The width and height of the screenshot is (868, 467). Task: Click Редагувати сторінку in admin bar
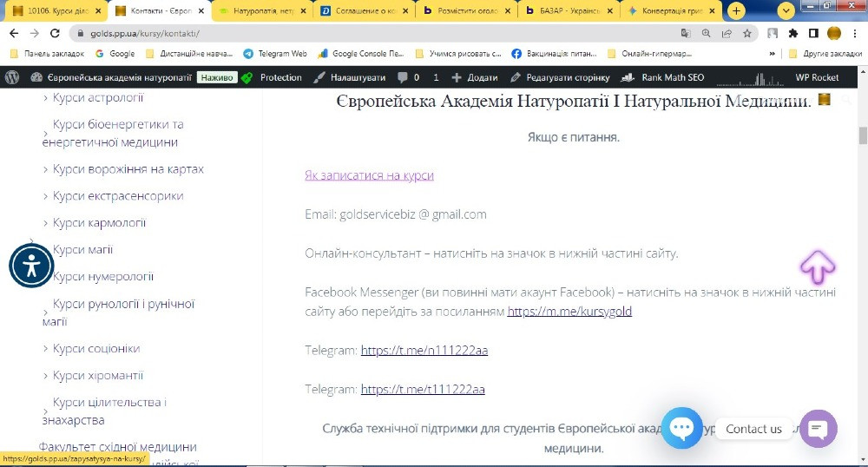[560, 77]
